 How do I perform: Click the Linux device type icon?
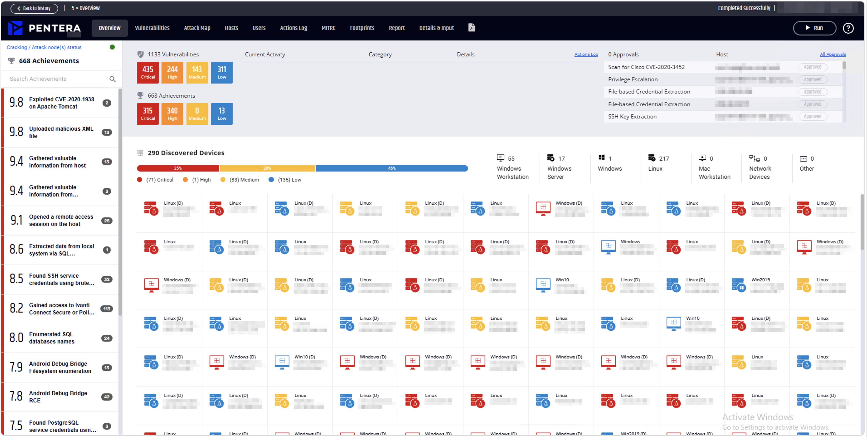click(x=652, y=158)
